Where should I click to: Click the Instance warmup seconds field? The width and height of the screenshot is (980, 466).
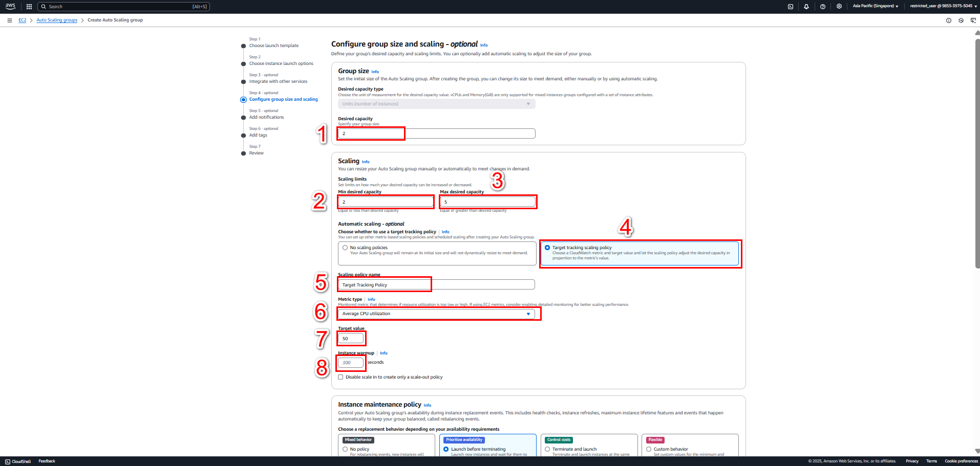(x=351, y=363)
